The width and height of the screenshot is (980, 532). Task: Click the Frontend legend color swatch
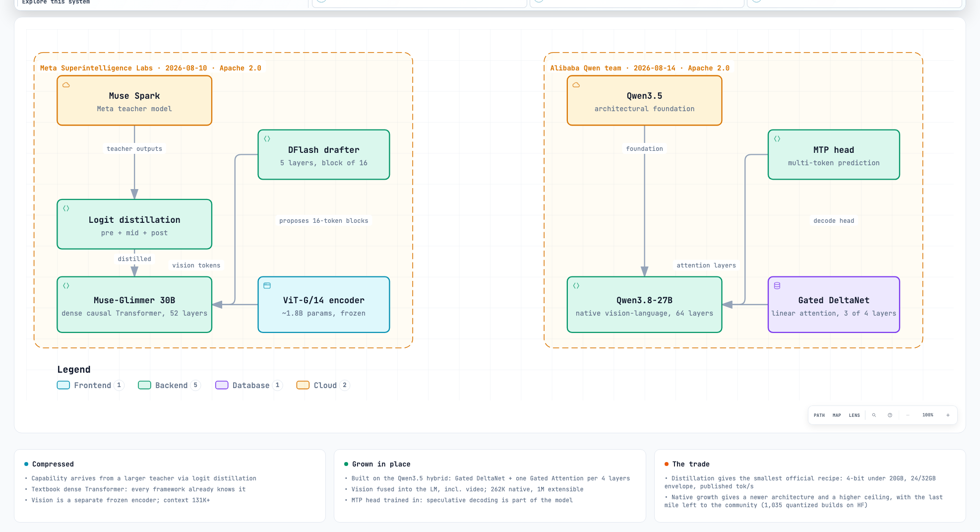pyautogui.click(x=63, y=385)
